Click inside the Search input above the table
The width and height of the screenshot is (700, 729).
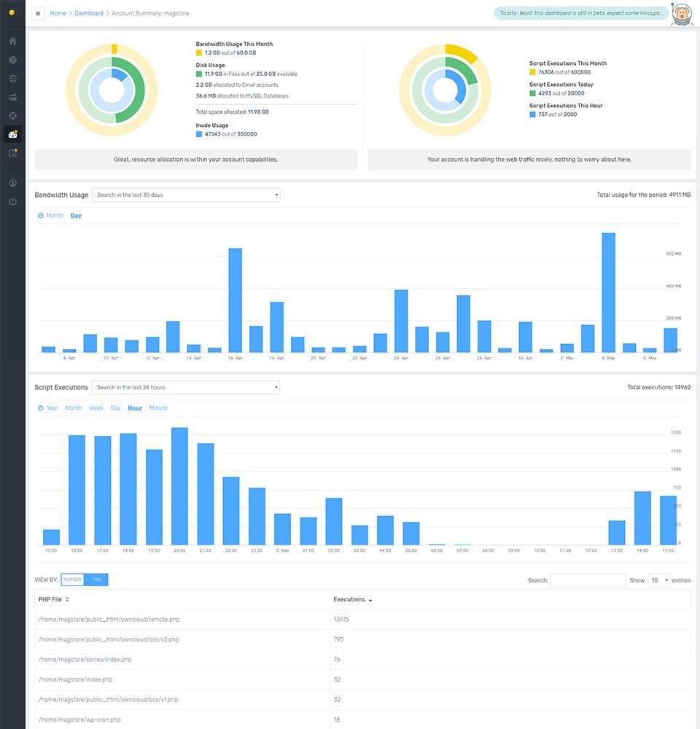588,580
